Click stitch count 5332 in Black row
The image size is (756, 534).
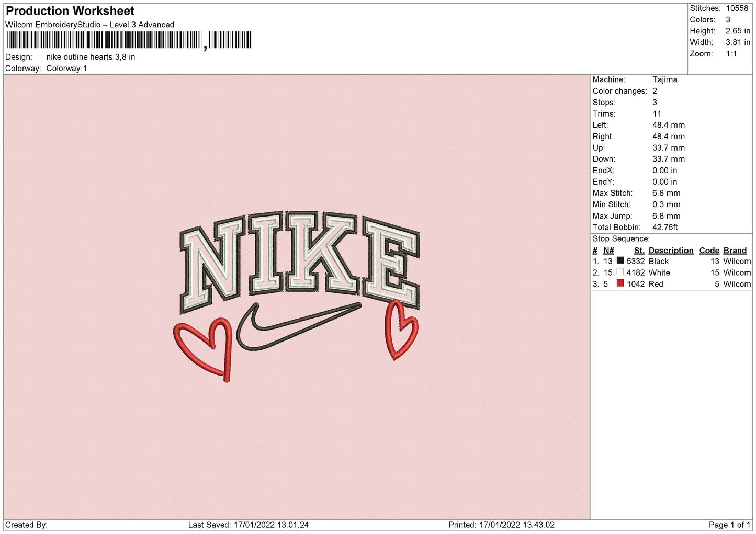click(636, 262)
